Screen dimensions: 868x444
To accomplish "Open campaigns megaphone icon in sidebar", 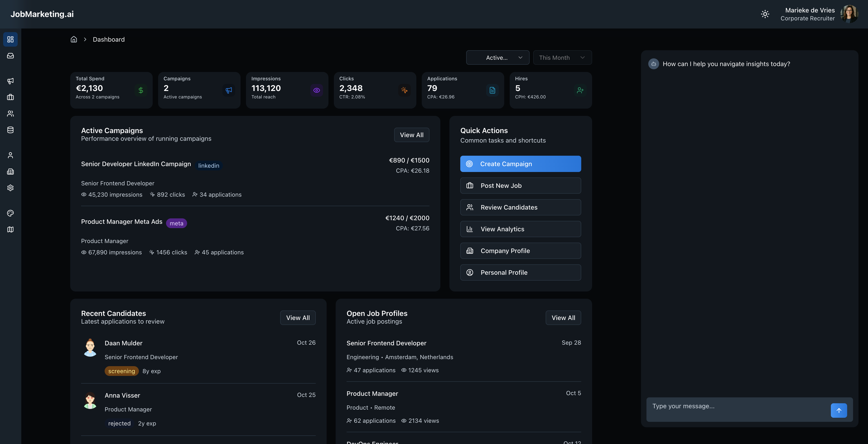I will [x=10, y=81].
